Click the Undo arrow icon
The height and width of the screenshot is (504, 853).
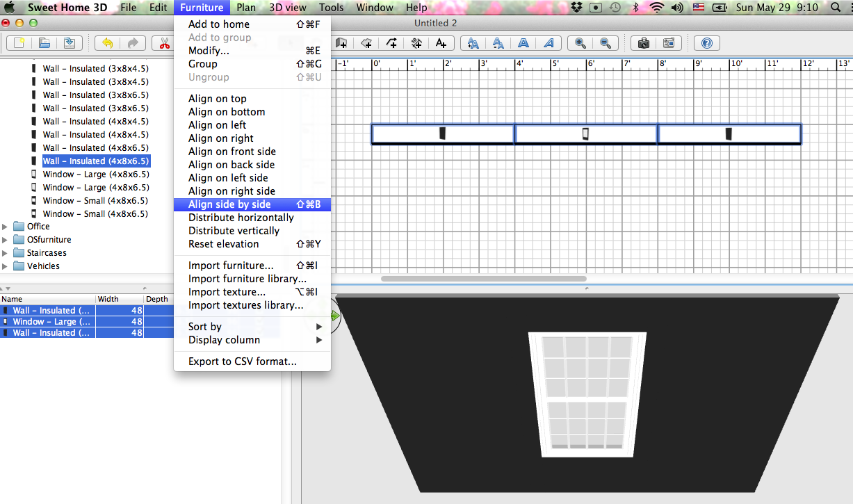108,43
